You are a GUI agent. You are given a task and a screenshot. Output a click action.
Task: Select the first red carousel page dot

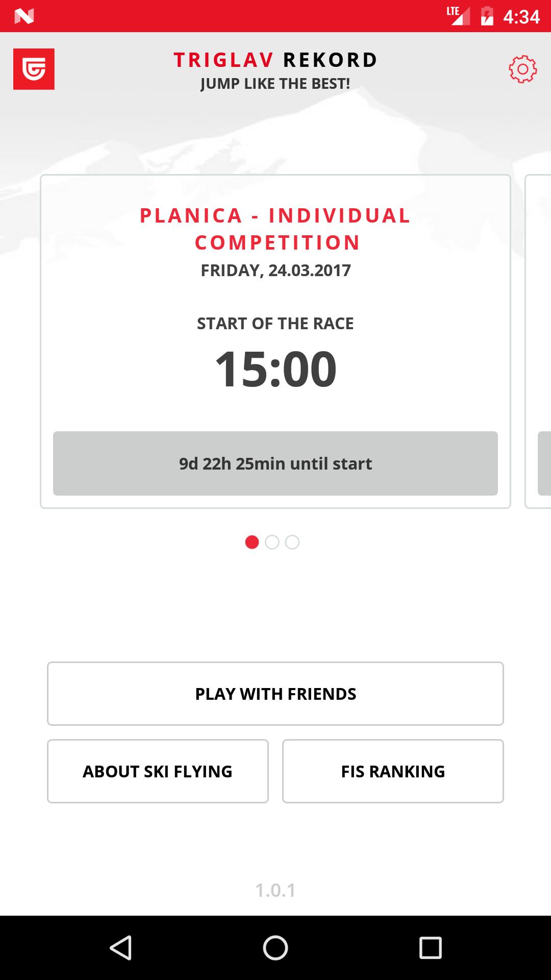(x=252, y=542)
